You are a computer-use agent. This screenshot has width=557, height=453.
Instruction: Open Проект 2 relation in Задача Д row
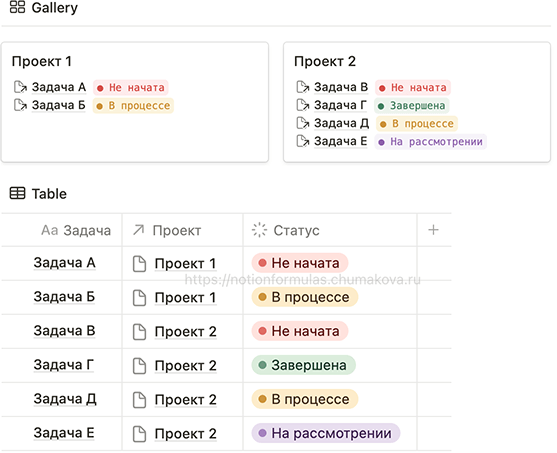pyautogui.click(x=185, y=400)
